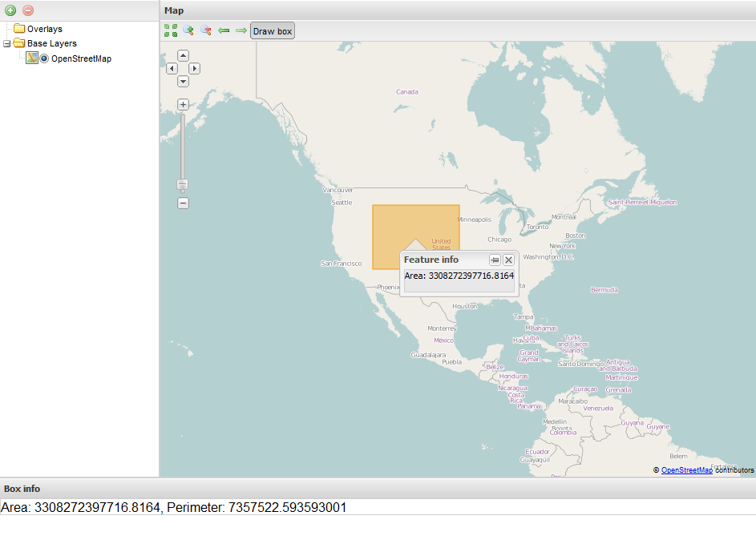Screen dimensions: 756x556
Task: Close the Feature info popup
Action: pos(508,260)
